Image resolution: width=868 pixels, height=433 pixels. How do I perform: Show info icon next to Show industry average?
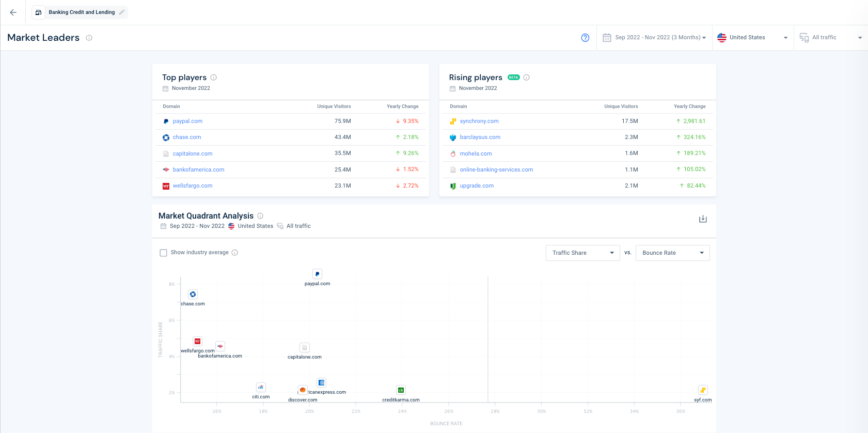click(x=234, y=253)
